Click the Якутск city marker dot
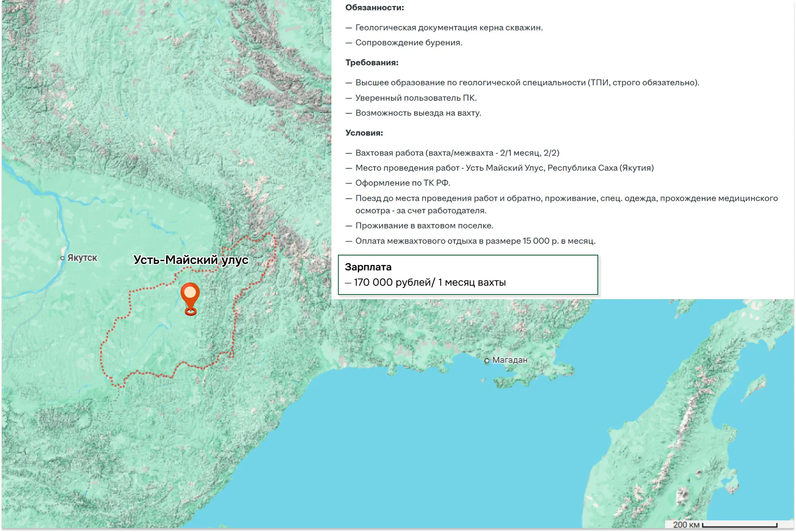 coord(63,258)
